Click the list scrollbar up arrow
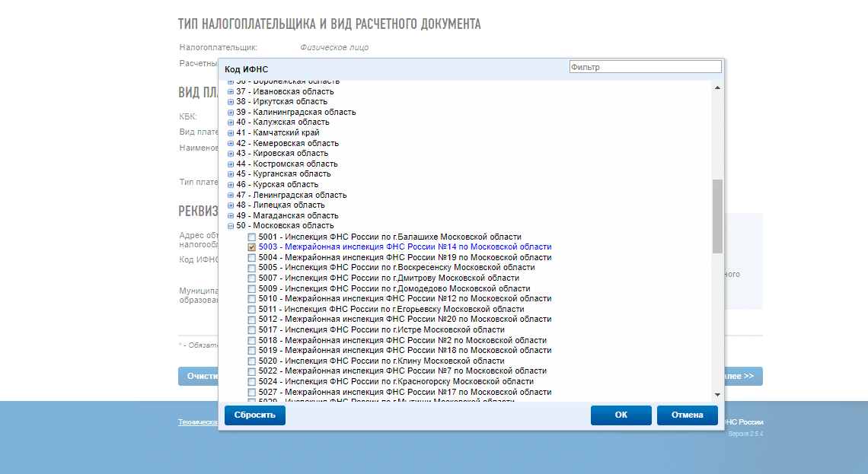Screen dimensions: 868x474 pos(717,87)
